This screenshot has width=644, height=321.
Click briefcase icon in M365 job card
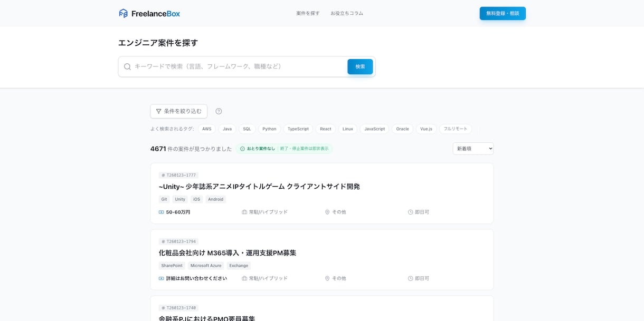(x=244, y=278)
